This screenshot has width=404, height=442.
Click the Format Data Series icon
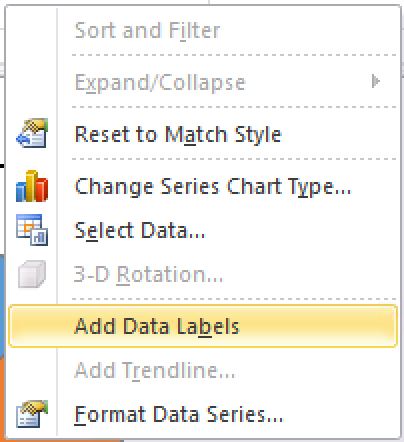[x=32, y=414]
